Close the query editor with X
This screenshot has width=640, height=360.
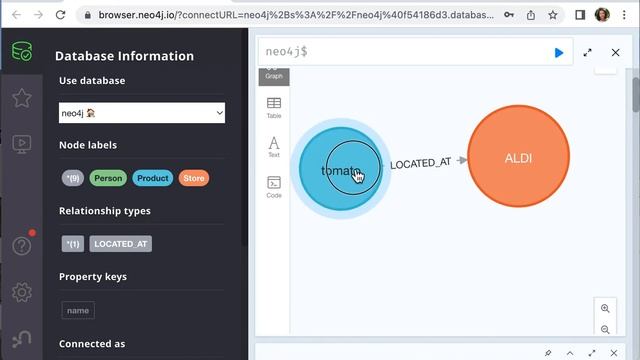click(x=616, y=53)
